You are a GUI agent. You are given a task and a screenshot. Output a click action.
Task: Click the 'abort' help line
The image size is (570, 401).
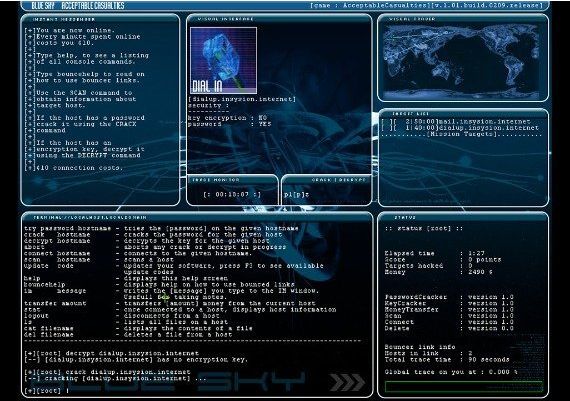click(x=155, y=247)
